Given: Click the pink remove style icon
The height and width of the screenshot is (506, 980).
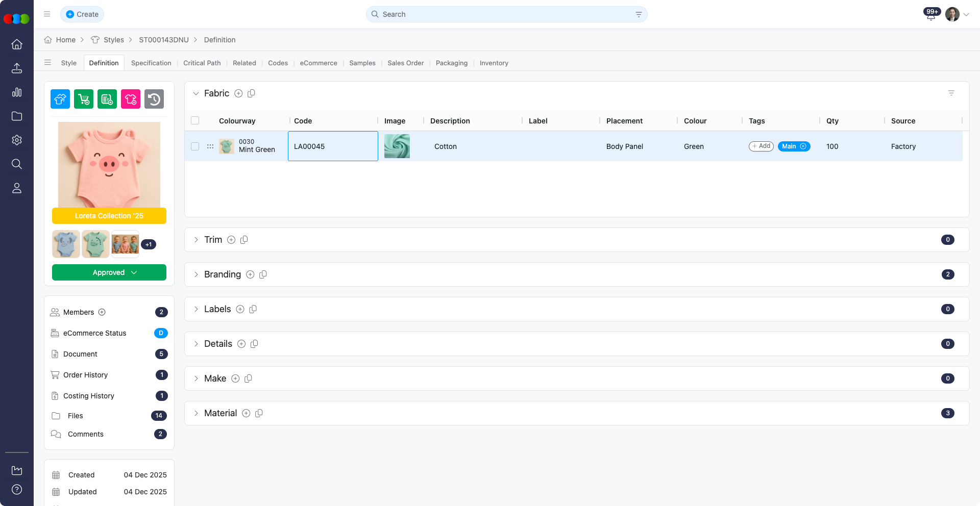Looking at the screenshot, I should [130, 99].
